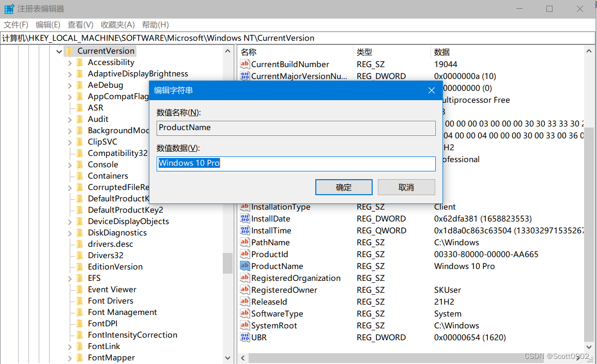The width and height of the screenshot is (597, 364).
Task: Expand the AeDebug key
Action: click(70, 86)
